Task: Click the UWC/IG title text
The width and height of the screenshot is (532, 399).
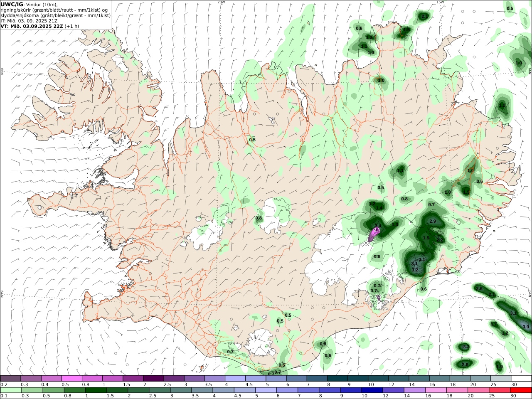Action: pyautogui.click(x=12, y=5)
